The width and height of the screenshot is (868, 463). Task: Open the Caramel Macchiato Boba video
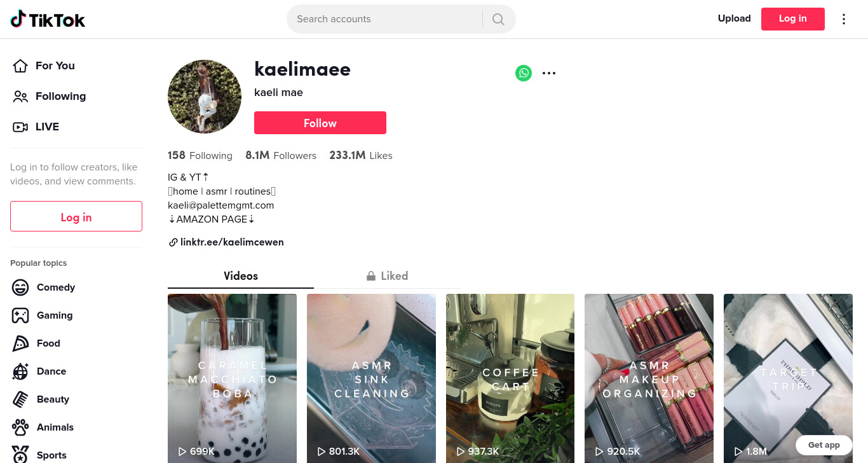pos(232,378)
